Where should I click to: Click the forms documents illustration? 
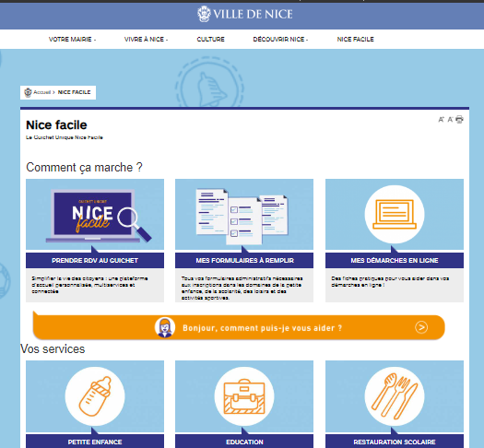pos(242,216)
